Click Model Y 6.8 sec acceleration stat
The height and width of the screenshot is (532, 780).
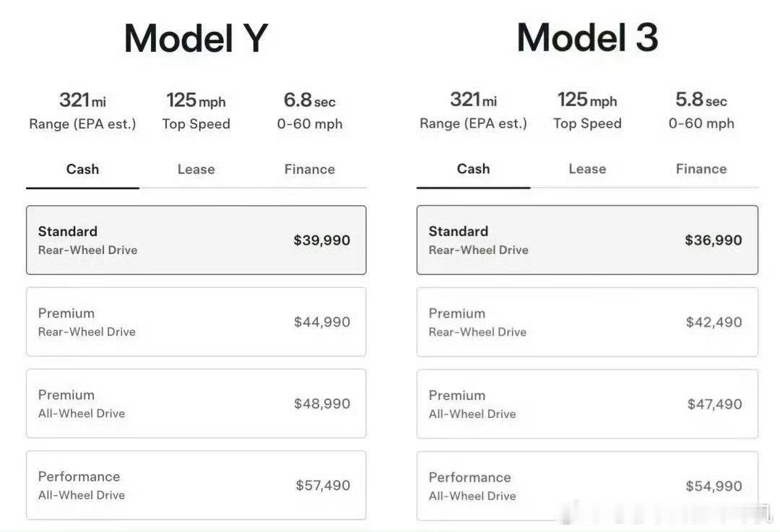[309, 110]
